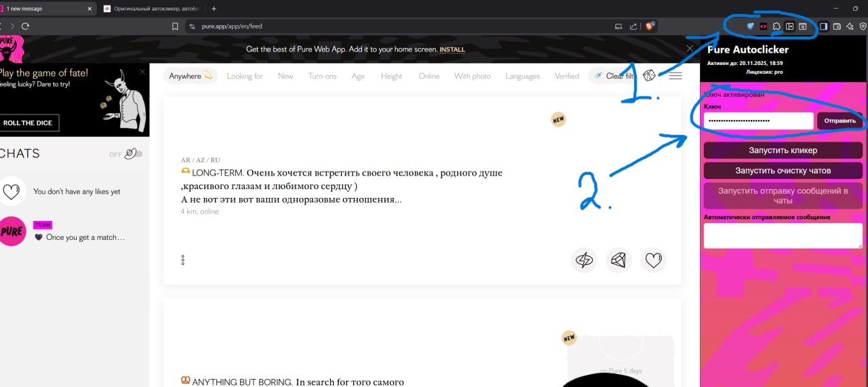868x387 pixels.
Task: Close the install banner with X
Action: (x=690, y=49)
